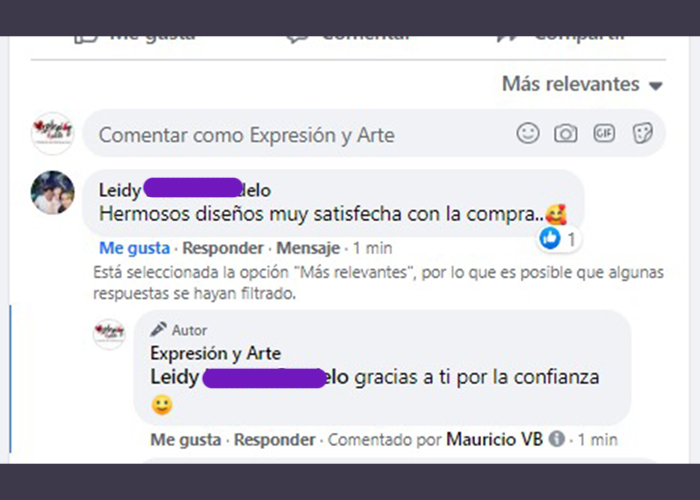Open Mauricio VB's profile link
Viewport: 700px width, 500px height.
click(495, 439)
